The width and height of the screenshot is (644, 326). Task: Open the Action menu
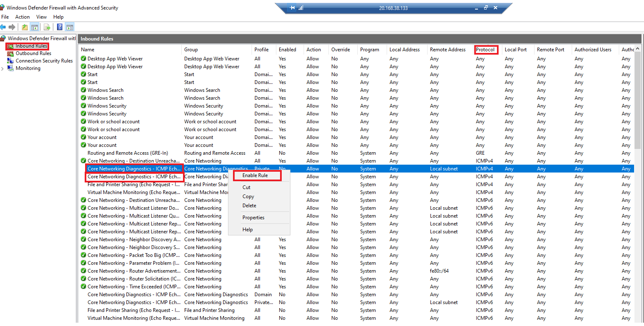(22, 17)
